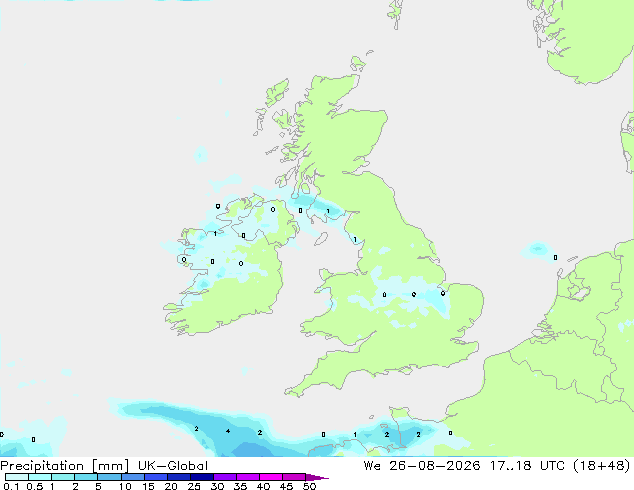The image size is (634, 490).
Task: Click the legend label '20'
Action: pyautogui.click(x=171, y=486)
